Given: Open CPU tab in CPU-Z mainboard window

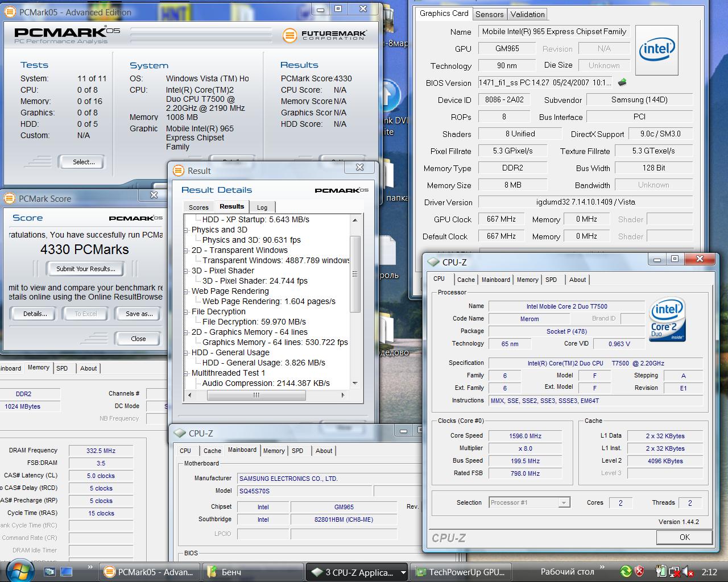Looking at the screenshot, I should click(x=185, y=451).
